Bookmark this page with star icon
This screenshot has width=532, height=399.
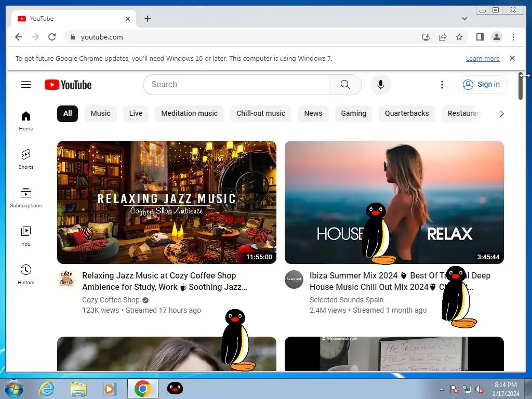point(459,37)
